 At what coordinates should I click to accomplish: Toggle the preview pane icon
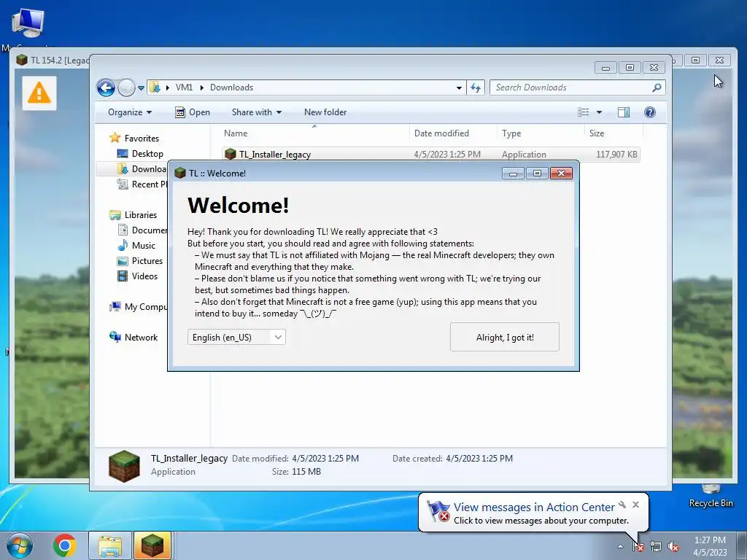(x=624, y=112)
